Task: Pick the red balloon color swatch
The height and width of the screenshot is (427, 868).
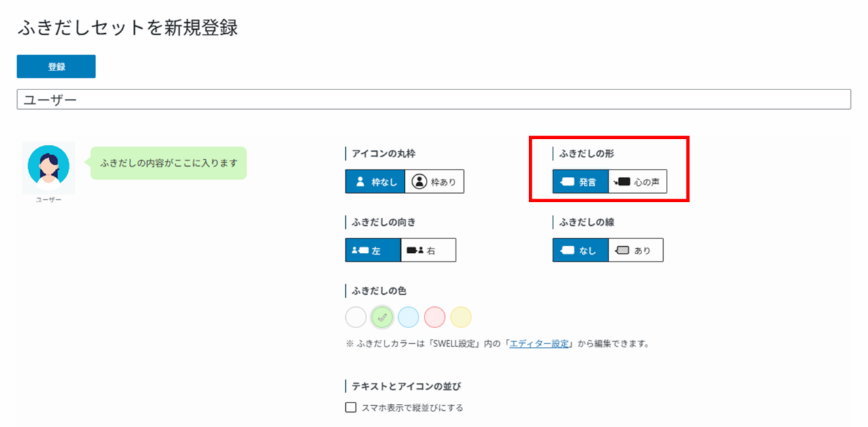Action: [x=435, y=317]
